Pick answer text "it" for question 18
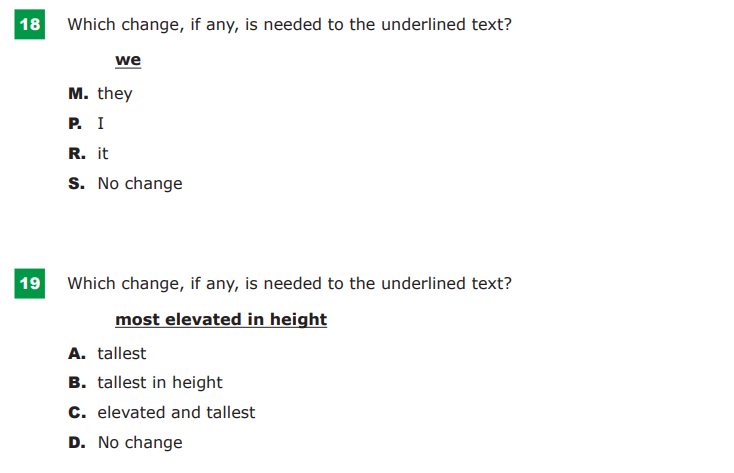Screen dimensions: 734x473 click(x=103, y=154)
